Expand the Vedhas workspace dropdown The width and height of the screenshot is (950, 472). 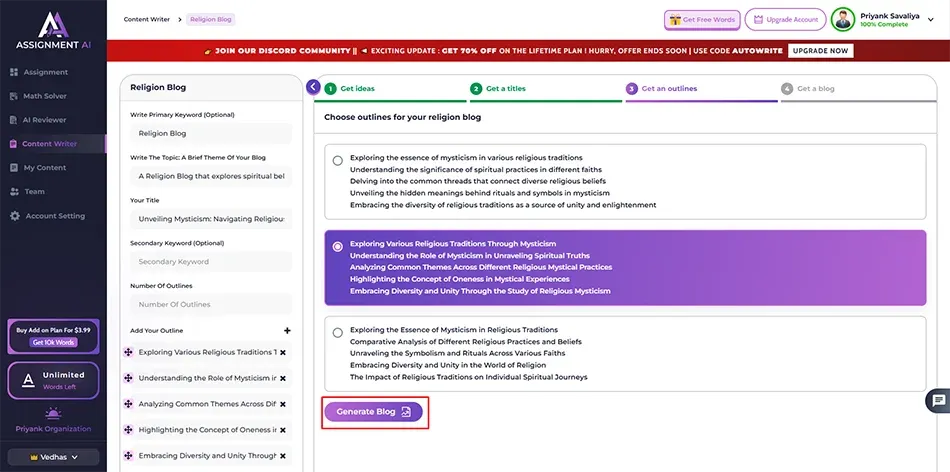(x=54, y=456)
